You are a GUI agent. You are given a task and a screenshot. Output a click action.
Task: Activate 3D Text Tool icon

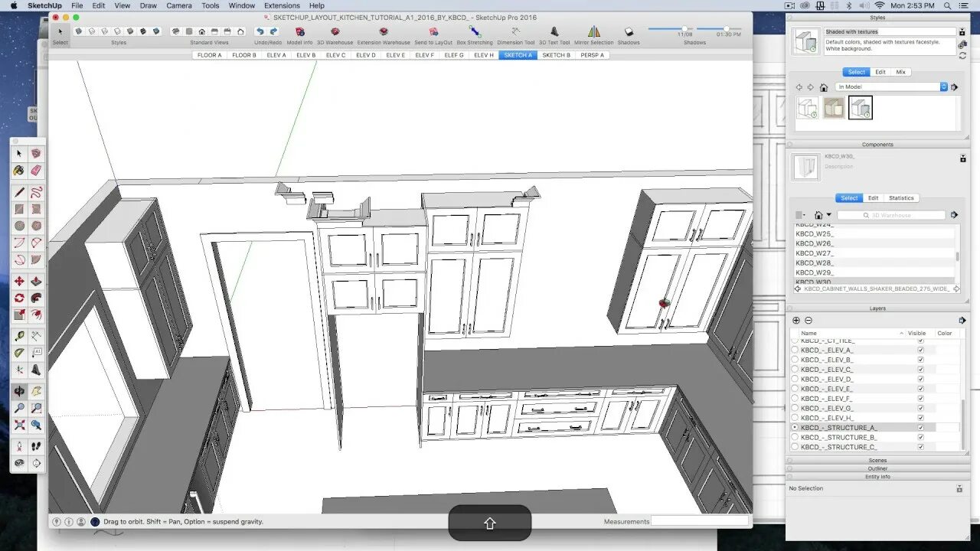(x=554, y=31)
